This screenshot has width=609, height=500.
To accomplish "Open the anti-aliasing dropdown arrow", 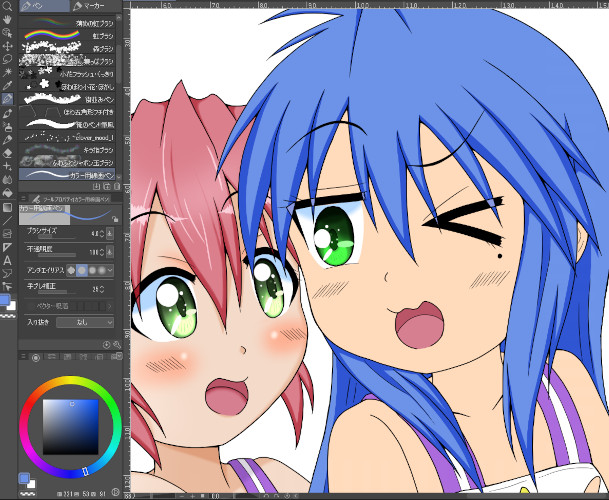I will coord(110,270).
